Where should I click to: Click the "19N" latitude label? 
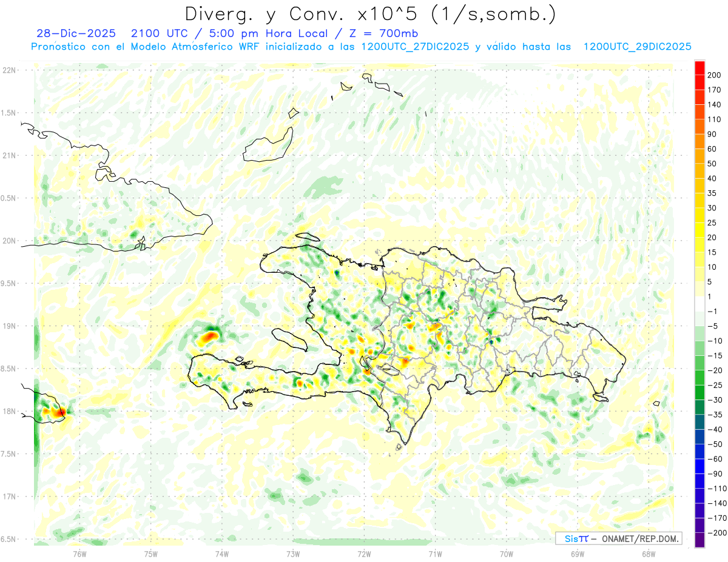pos(9,326)
